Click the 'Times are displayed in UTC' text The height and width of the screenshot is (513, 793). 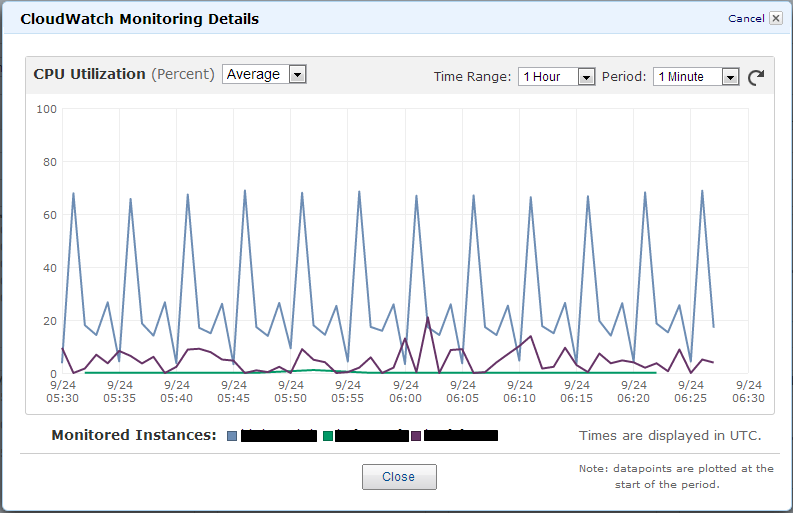670,436
